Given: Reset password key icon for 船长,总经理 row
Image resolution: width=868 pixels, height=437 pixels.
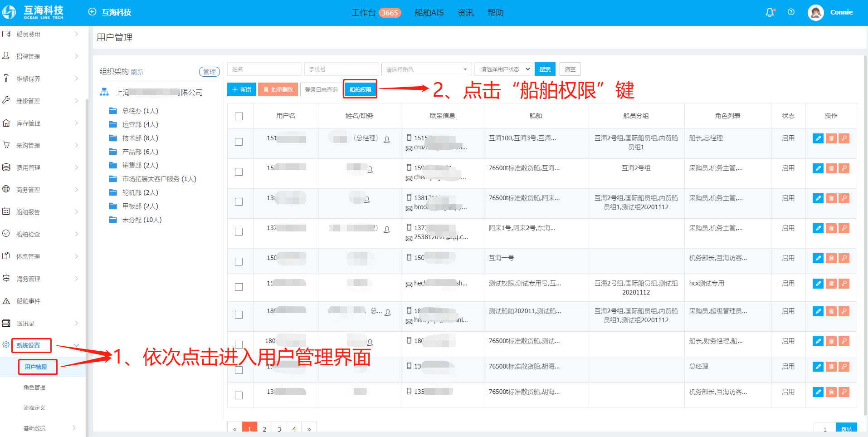Looking at the screenshot, I should (x=844, y=138).
